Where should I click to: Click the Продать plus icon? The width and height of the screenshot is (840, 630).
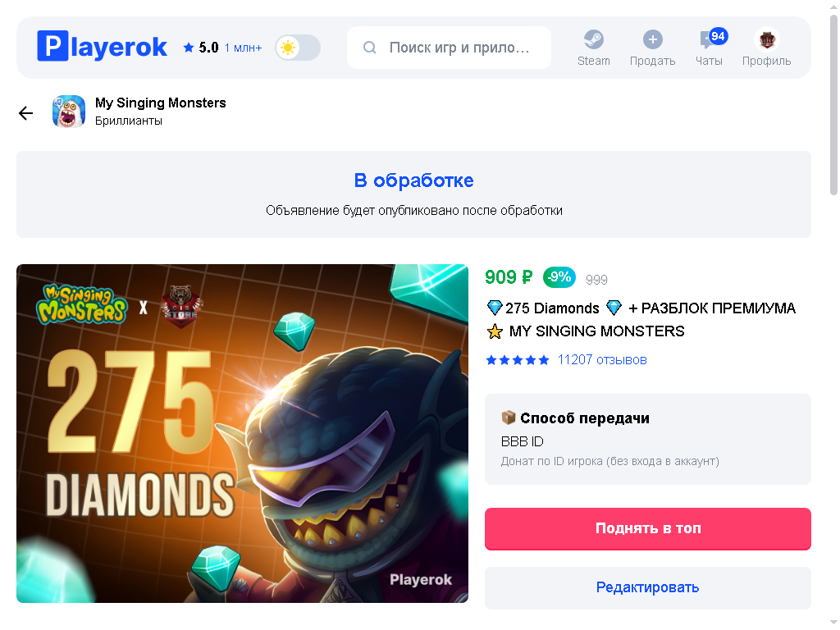[652, 39]
